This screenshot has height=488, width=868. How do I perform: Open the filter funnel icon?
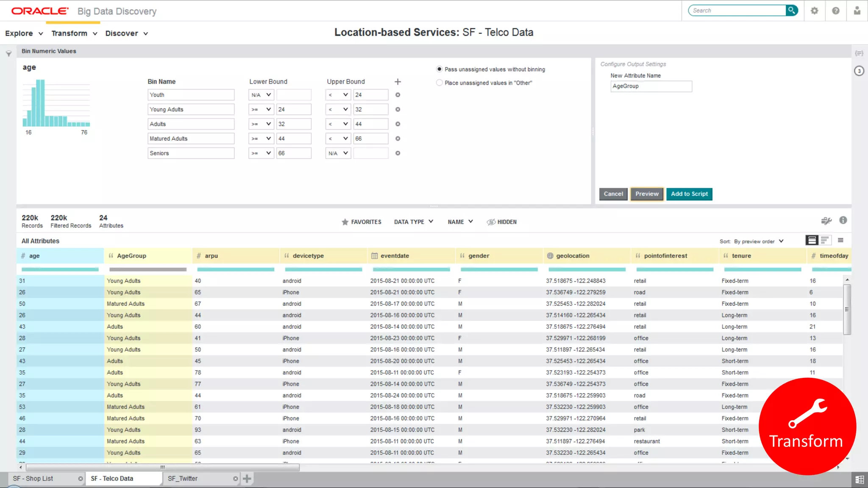[x=8, y=54]
